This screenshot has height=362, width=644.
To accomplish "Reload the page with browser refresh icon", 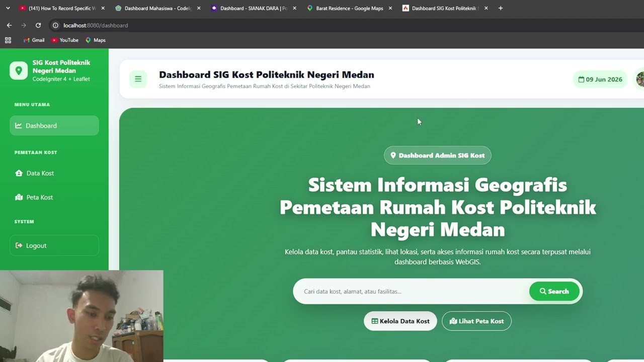I will (x=38, y=25).
